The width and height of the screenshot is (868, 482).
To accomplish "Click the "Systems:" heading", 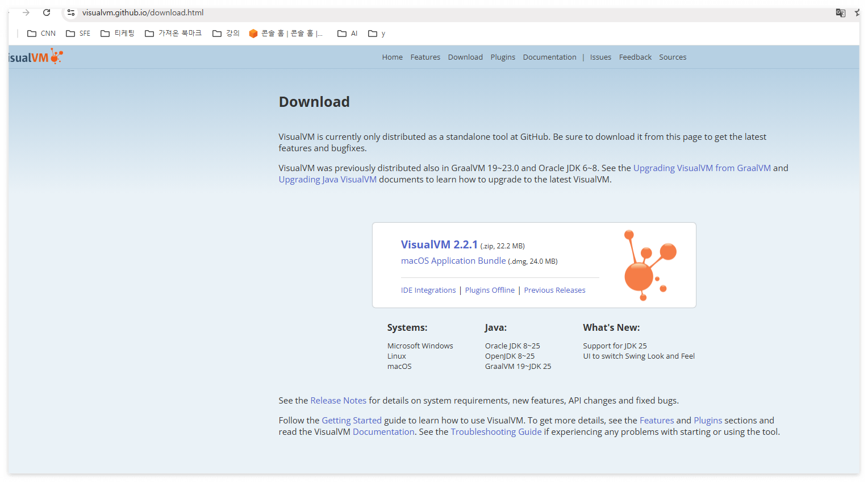I will (407, 328).
